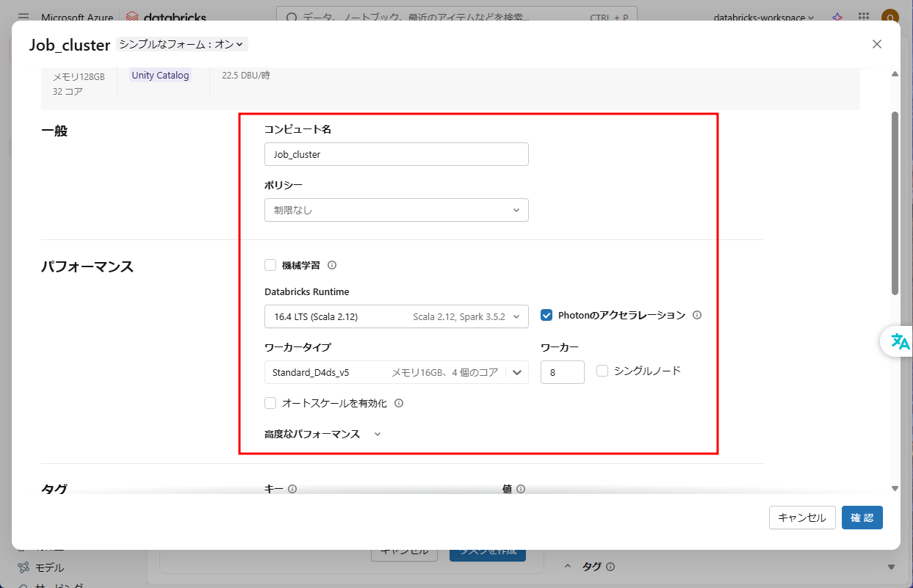
Task: Click the モデル icon in background sidebar
Action: tap(24, 567)
